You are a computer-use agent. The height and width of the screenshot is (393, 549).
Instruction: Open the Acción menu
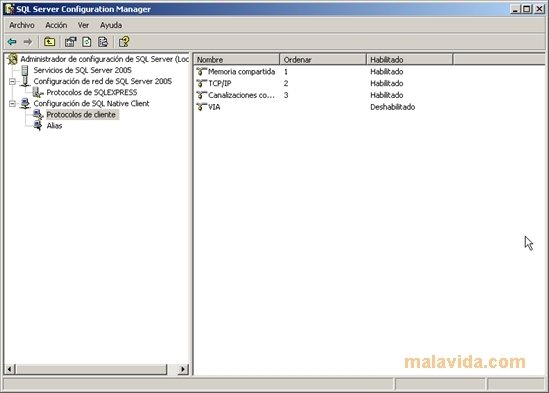pyautogui.click(x=56, y=25)
